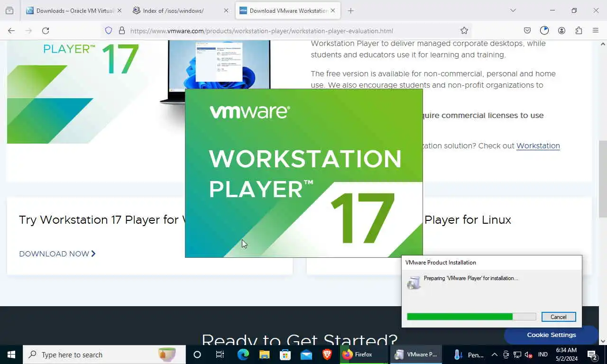Switch to Index of /isos/windows/ tab

point(181,10)
